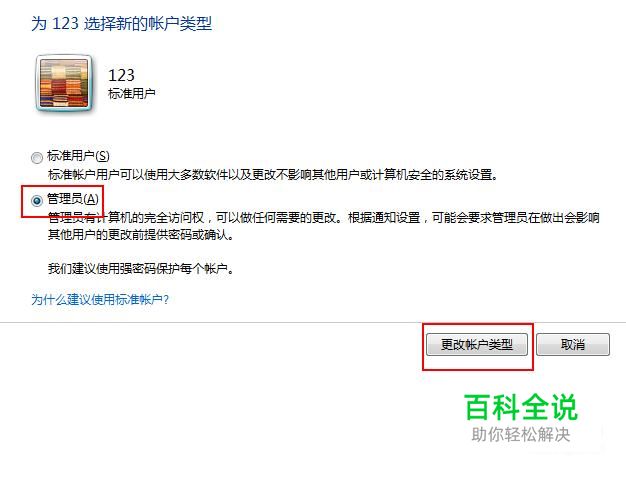Click the administrator description beginning 管理员有计算机的完全访问权
The width and height of the screenshot is (626, 477).
[x=324, y=218]
